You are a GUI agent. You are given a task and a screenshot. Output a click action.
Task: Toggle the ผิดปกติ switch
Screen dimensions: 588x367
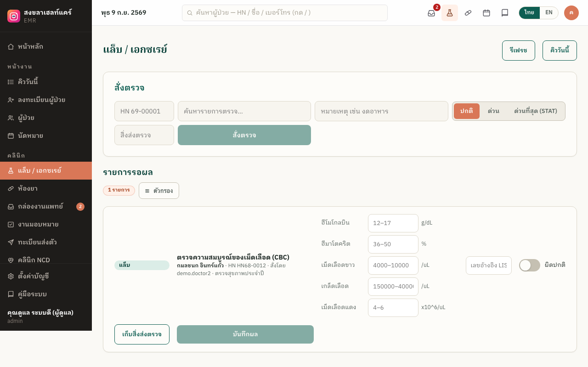pos(530,265)
